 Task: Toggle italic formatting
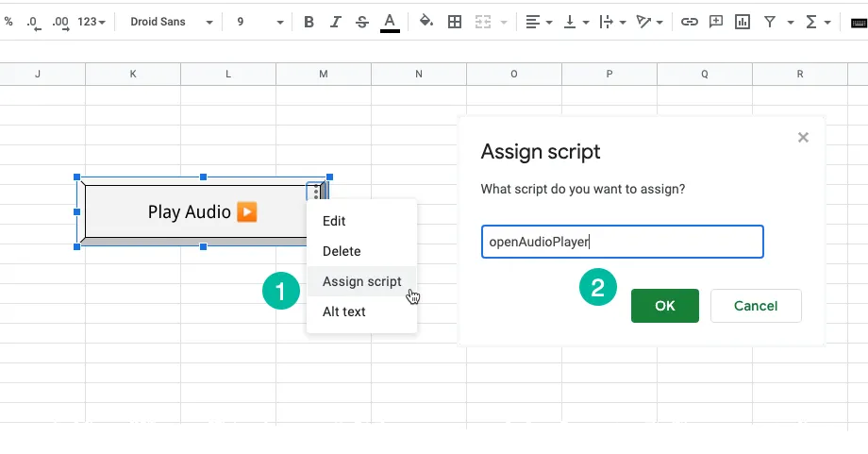pos(336,22)
